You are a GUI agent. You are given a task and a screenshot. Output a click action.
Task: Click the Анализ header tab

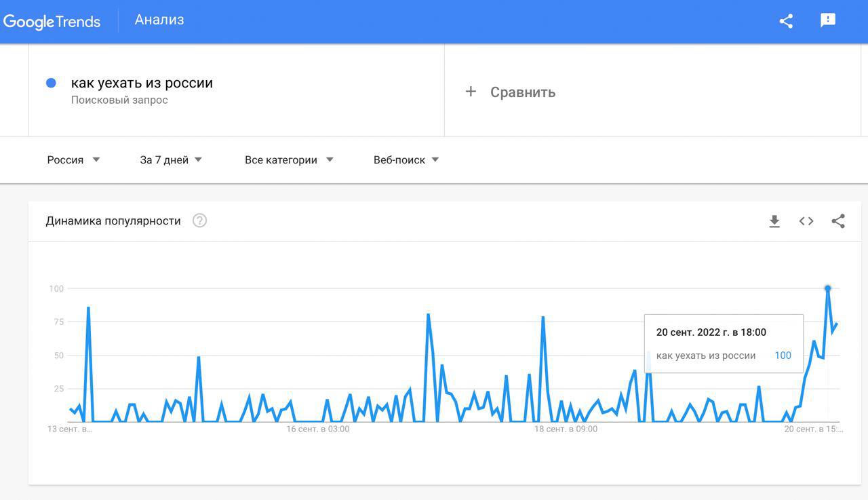(159, 20)
